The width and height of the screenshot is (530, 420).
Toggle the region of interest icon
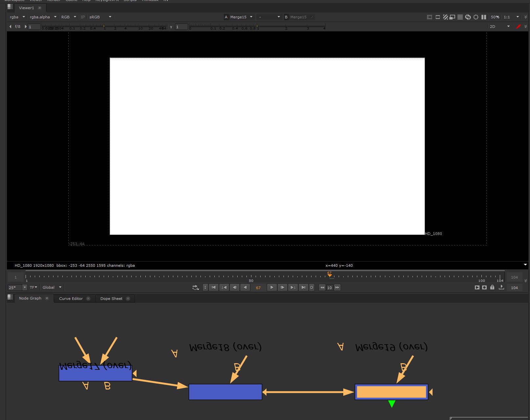point(437,17)
